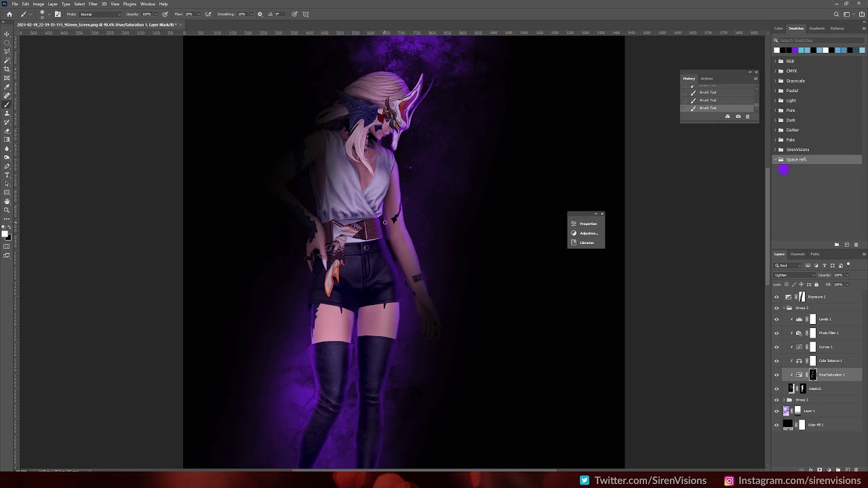
Task: Toggle symmetry paint butterfly icon
Action: click(306, 14)
